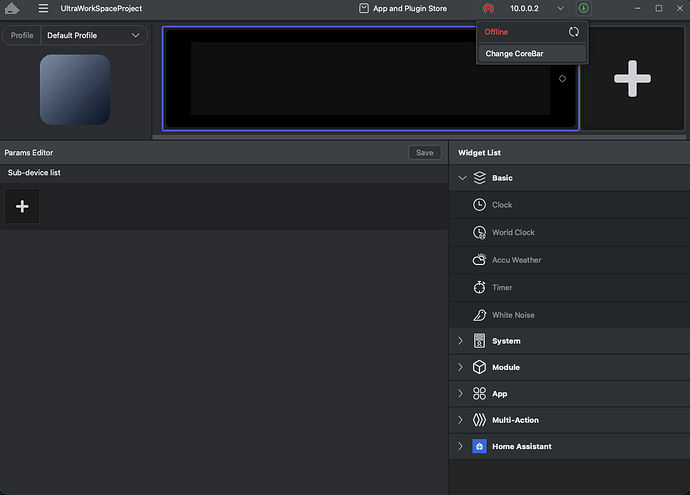Click the horizontal scrollbar under preview
The image size is (690, 495).
click(419, 137)
